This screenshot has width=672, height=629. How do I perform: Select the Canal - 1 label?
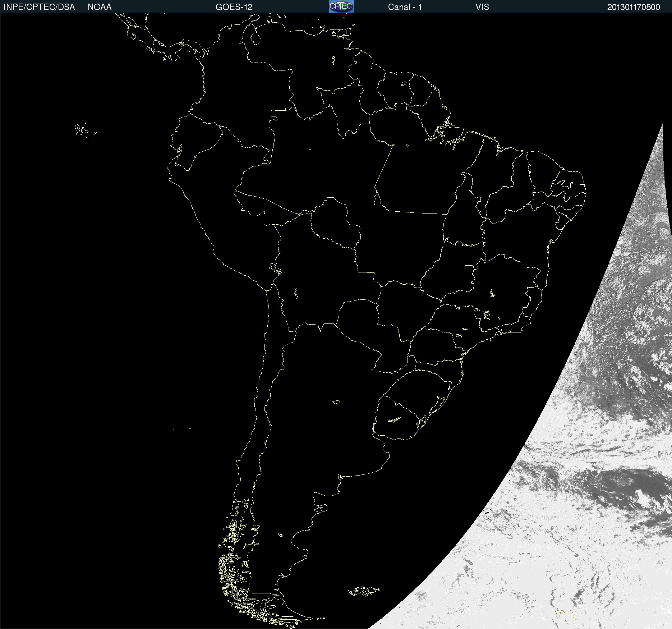coord(405,7)
